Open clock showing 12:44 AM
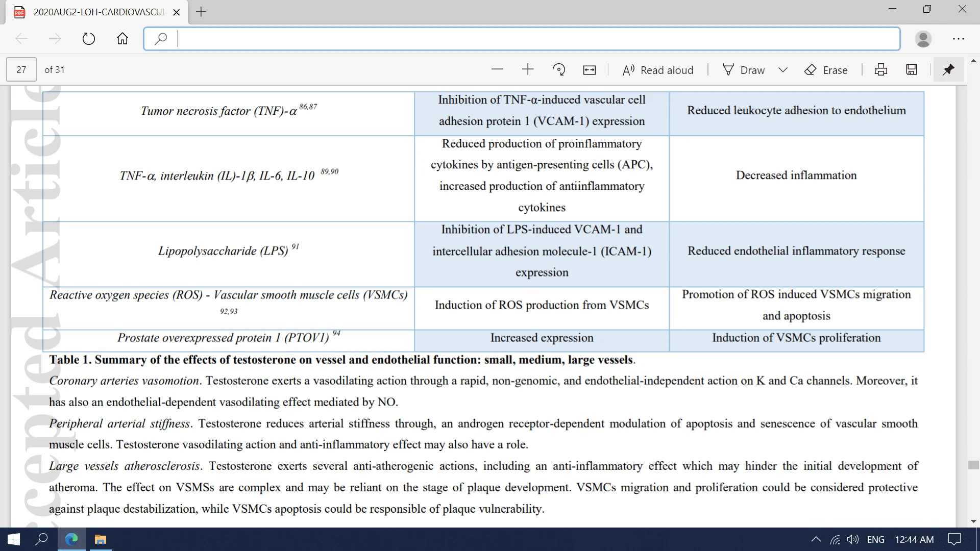980x551 pixels. [x=914, y=539]
